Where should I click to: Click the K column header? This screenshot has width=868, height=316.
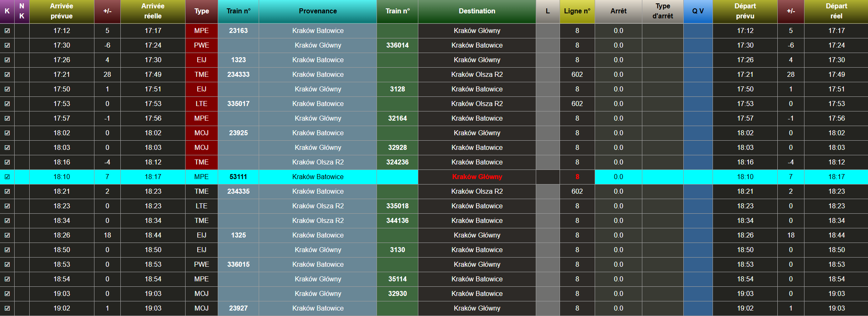click(7, 11)
